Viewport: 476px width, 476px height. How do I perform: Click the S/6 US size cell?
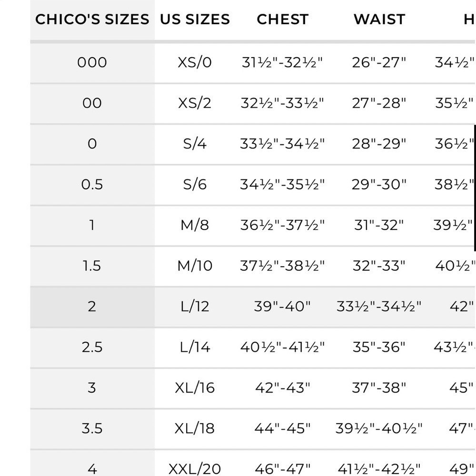(195, 185)
